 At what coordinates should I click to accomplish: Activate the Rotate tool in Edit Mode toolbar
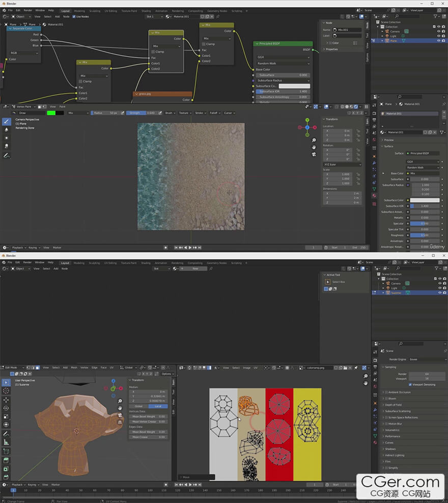click(x=6, y=408)
